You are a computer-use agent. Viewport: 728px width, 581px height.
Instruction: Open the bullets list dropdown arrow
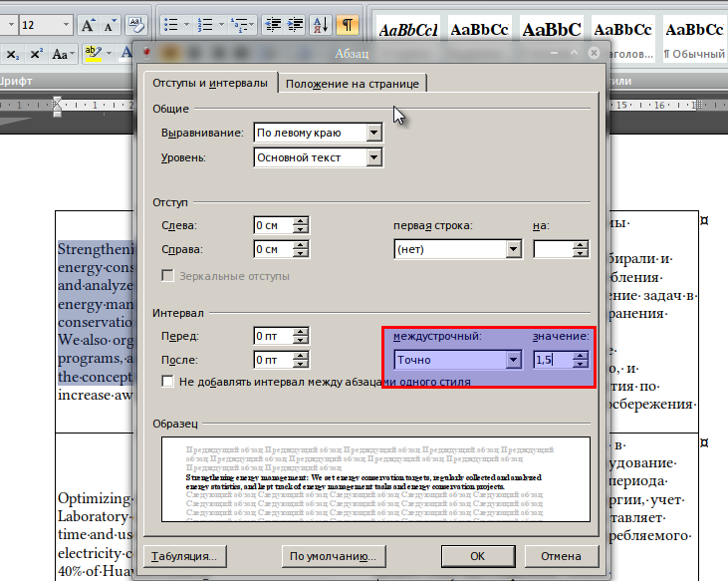coord(186,25)
